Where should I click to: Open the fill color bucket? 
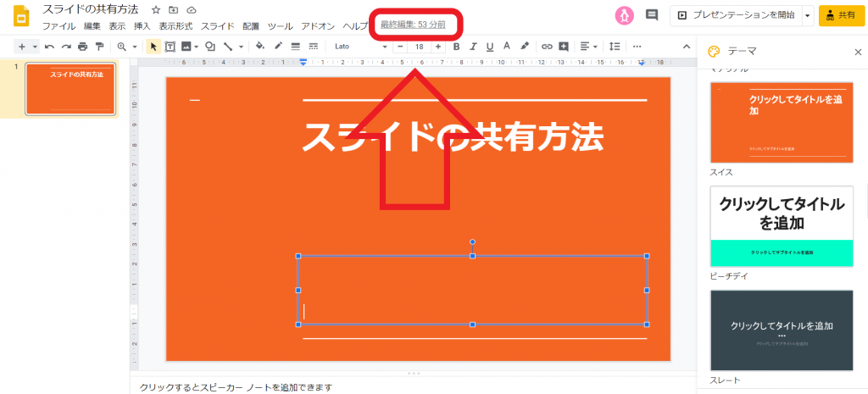point(259,47)
